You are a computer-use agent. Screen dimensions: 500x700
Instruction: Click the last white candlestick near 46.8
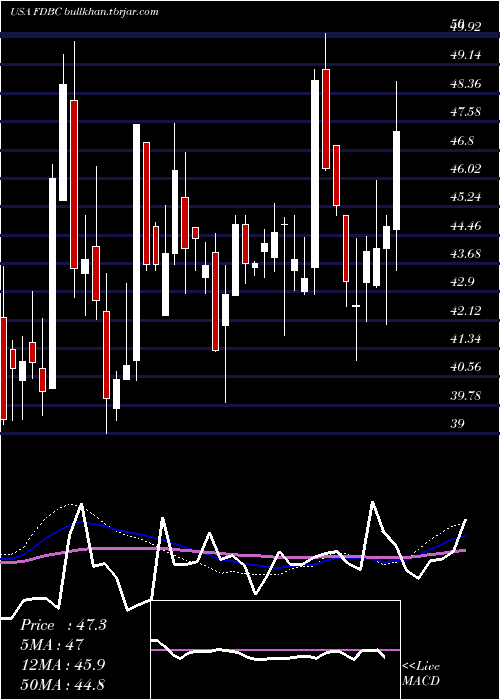coord(396,180)
